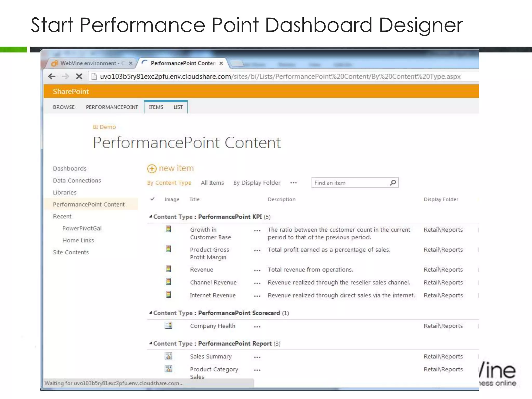Screen dimensions: 532x399
Task: Open the BROWSE ribbon tab
Action: click(64, 107)
